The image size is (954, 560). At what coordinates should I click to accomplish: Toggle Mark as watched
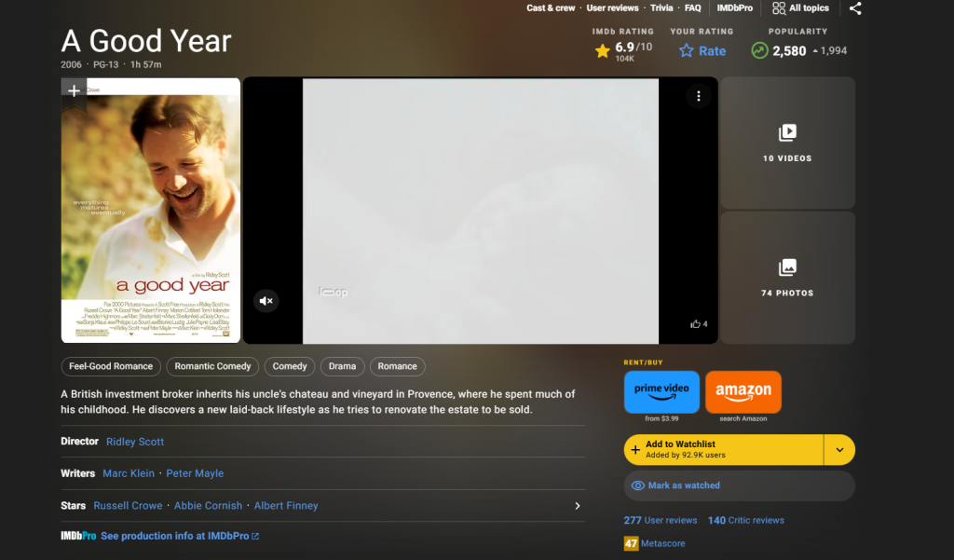739,485
